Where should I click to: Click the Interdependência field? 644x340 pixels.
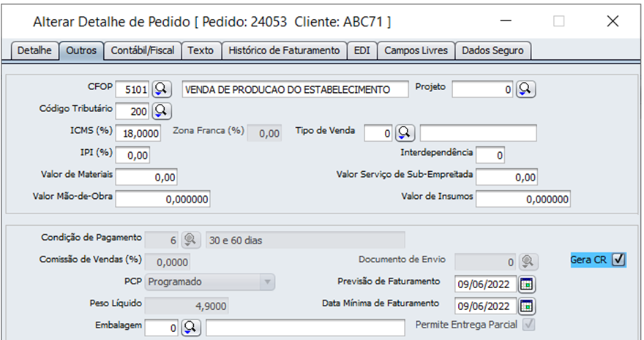pyautogui.click(x=490, y=155)
